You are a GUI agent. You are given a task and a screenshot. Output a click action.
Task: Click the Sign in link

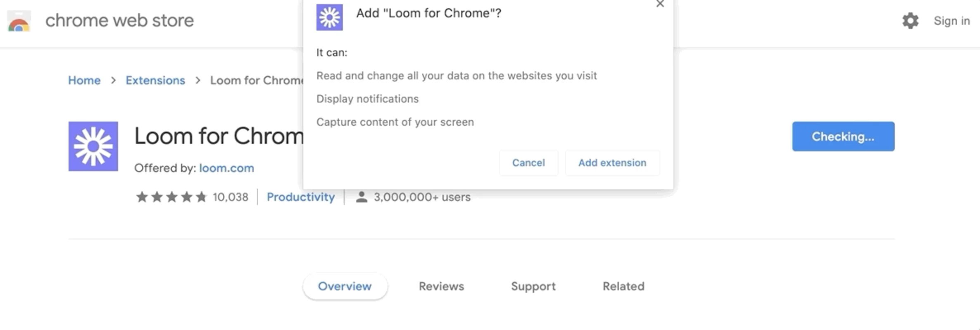pos(951,20)
